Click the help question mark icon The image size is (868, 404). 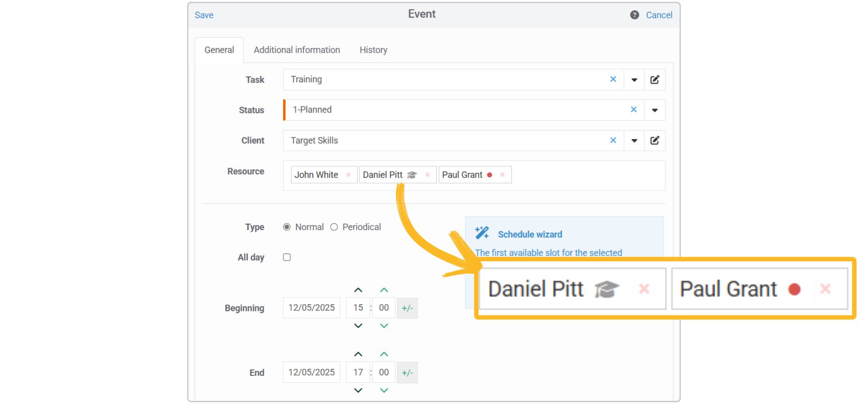tap(634, 15)
